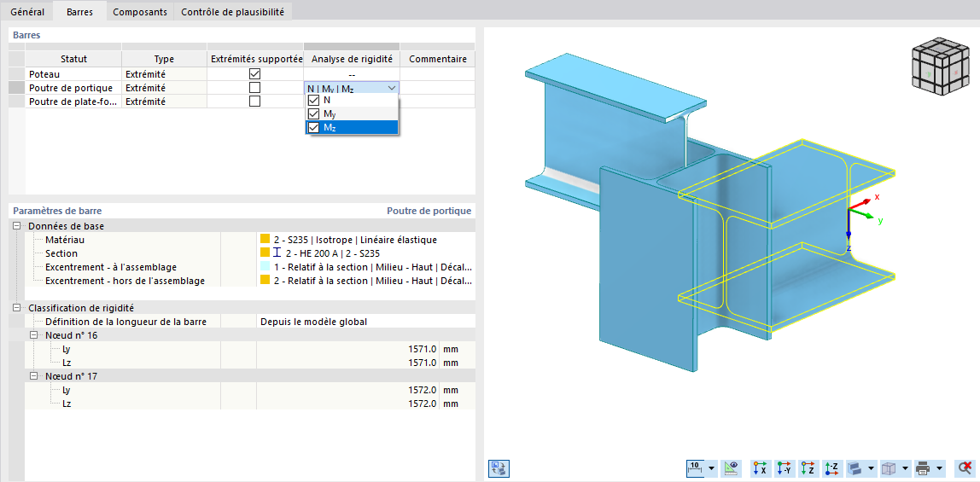Screen dimensions: 980x482
Task: Collapse the Classification de rigidité section
Action: (x=17, y=308)
